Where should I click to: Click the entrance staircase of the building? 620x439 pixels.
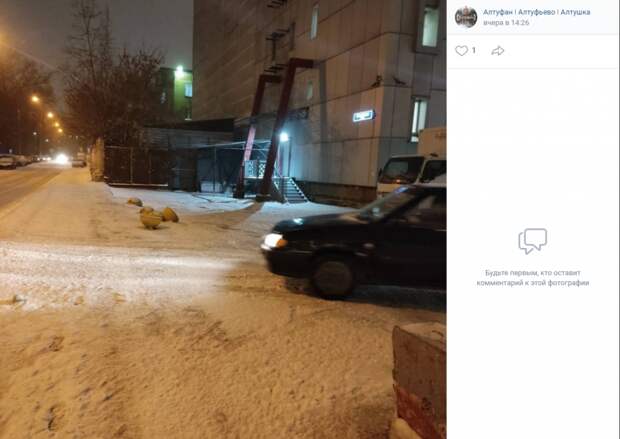(x=291, y=190)
